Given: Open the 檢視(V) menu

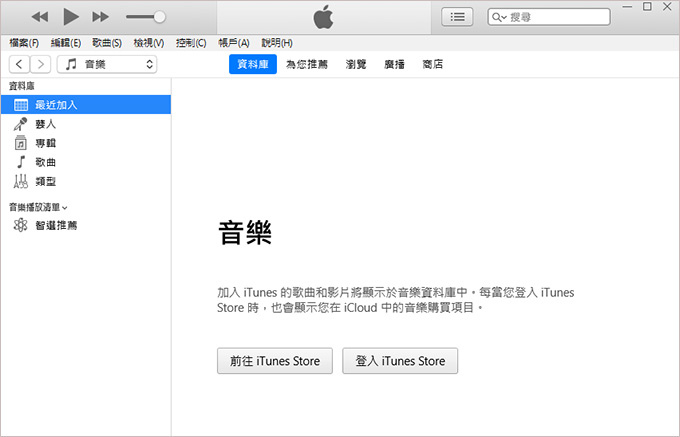Looking at the screenshot, I should (x=148, y=43).
